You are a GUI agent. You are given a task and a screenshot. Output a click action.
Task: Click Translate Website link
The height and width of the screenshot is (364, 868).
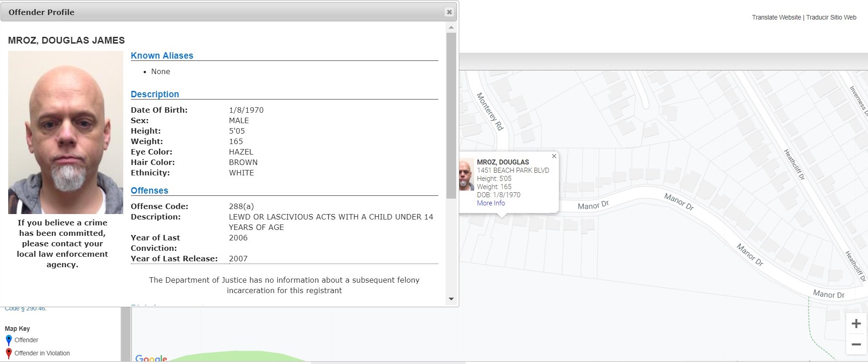776,17
